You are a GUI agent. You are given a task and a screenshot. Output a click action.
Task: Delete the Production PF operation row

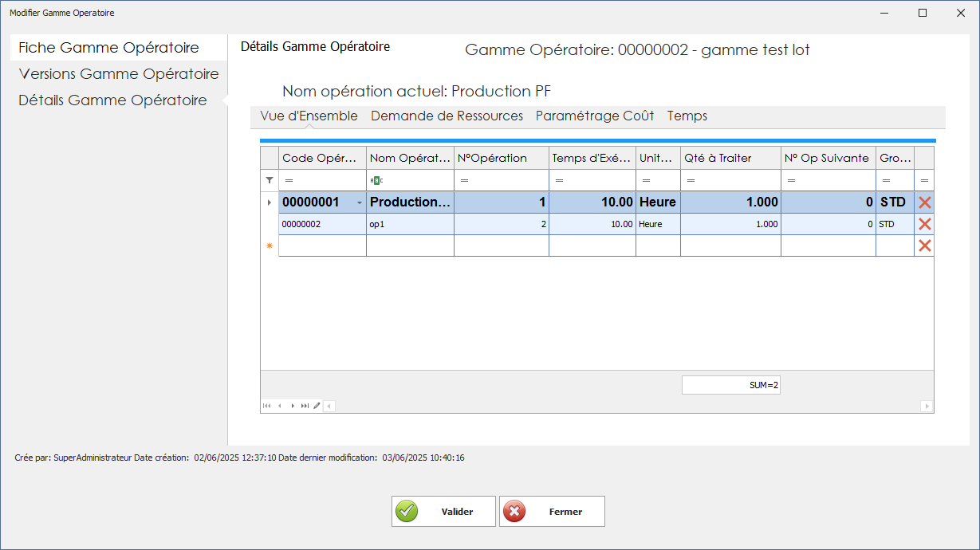[927, 202]
